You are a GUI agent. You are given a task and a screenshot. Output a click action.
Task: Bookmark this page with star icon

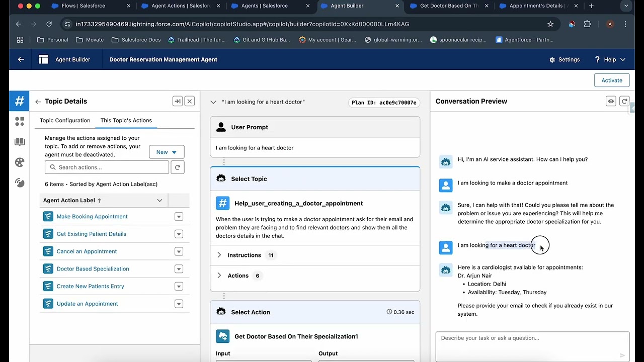click(550, 24)
